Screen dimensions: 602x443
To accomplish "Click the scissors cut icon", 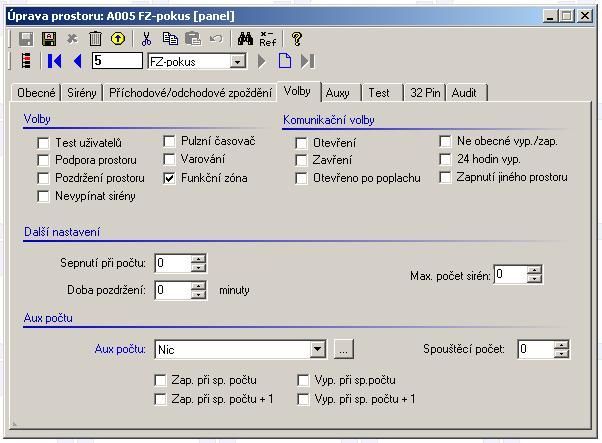I will tap(146, 39).
